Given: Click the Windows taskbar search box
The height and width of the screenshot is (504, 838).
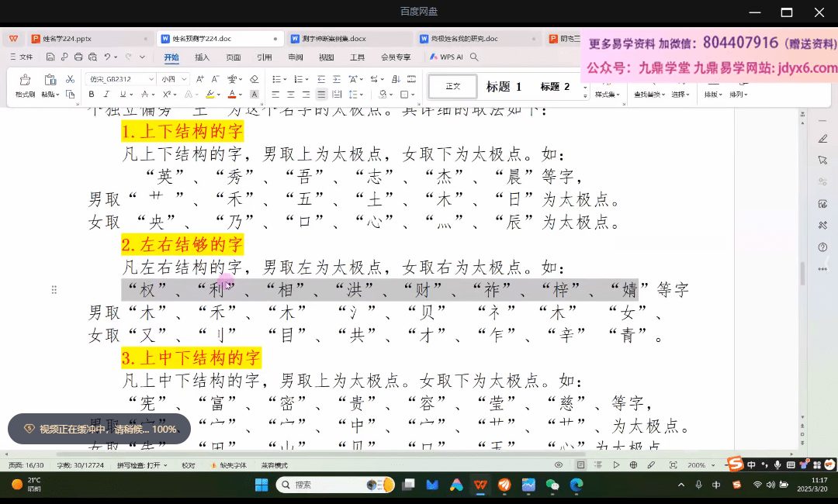Looking at the screenshot, I should pos(326,485).
